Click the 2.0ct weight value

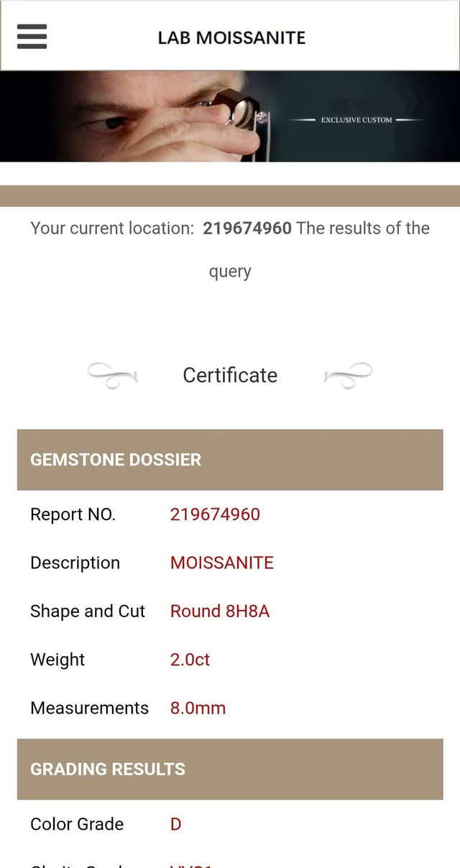pyautogui.click(x=190, y=660)
